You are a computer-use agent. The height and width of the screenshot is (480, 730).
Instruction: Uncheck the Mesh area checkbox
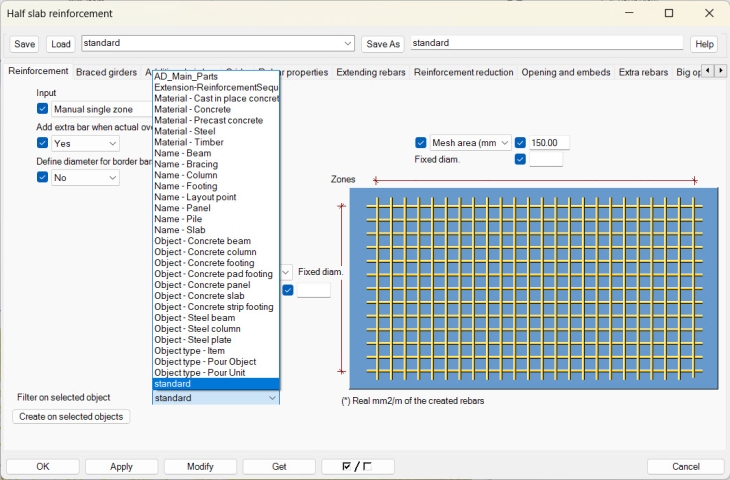(421, 143)
